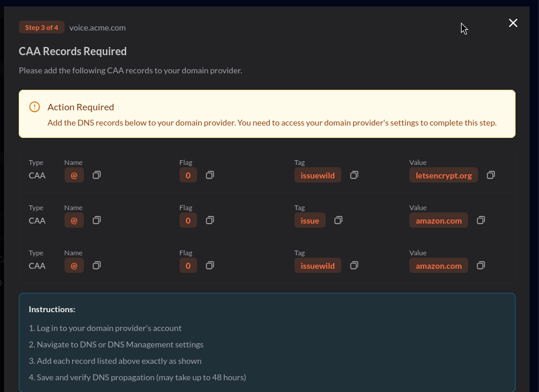The height and width of the screenshot is (392, 539).
Task: Click the issuewild chip in the first record
Action: click(317, 175)
